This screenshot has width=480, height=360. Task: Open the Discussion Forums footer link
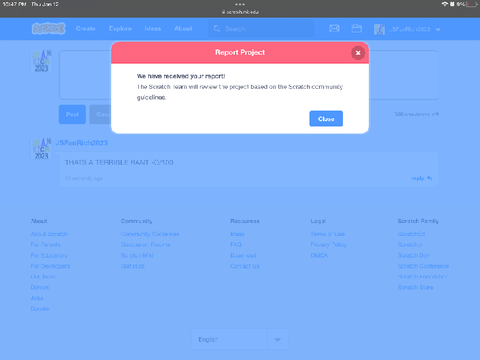click(146, 245)
